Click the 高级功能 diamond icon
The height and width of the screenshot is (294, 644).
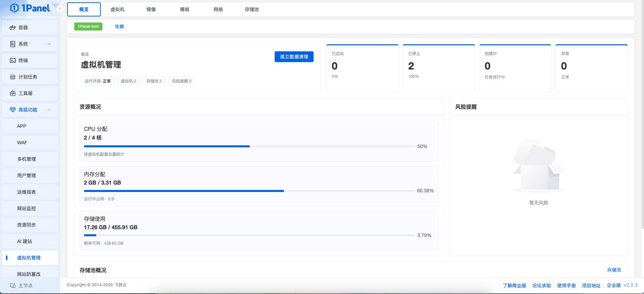pos(13,110)
